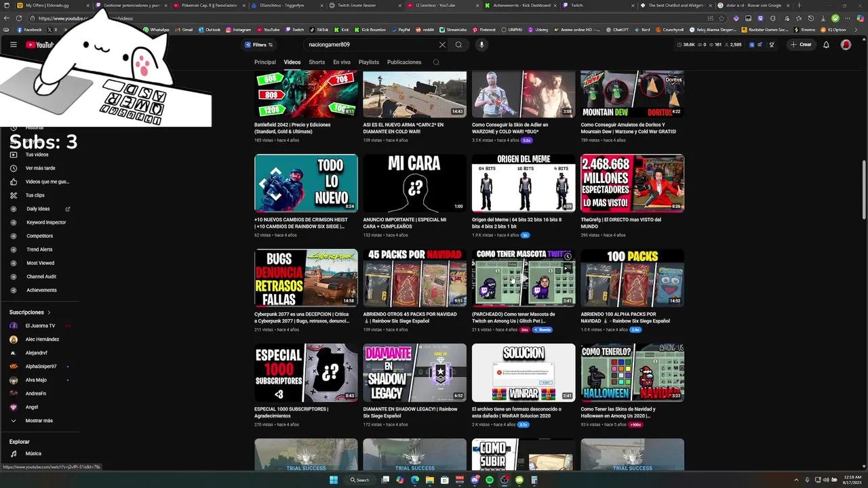Open Keyword Inspector tool
The width and height of the screenshot is (868, 488).
point(39,222)
